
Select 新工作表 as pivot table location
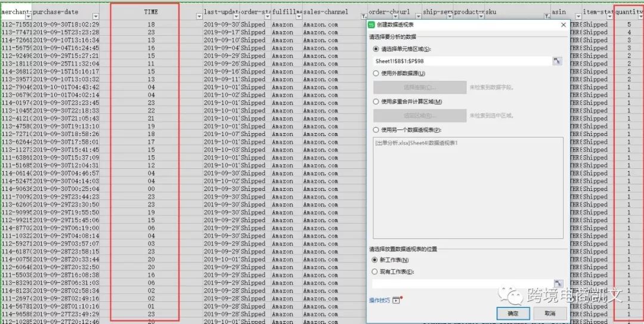coord(375,260)
